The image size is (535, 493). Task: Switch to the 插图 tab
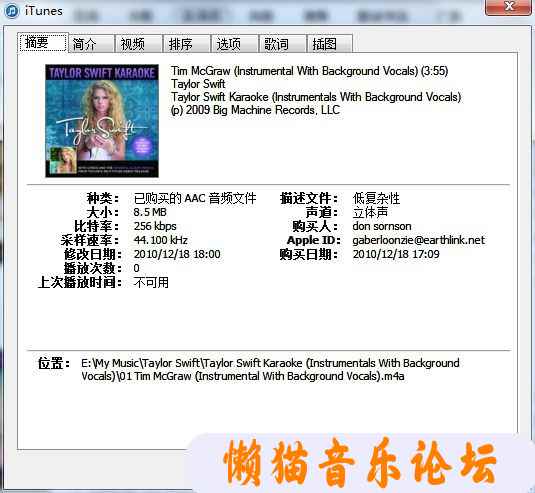coord(330,44)
